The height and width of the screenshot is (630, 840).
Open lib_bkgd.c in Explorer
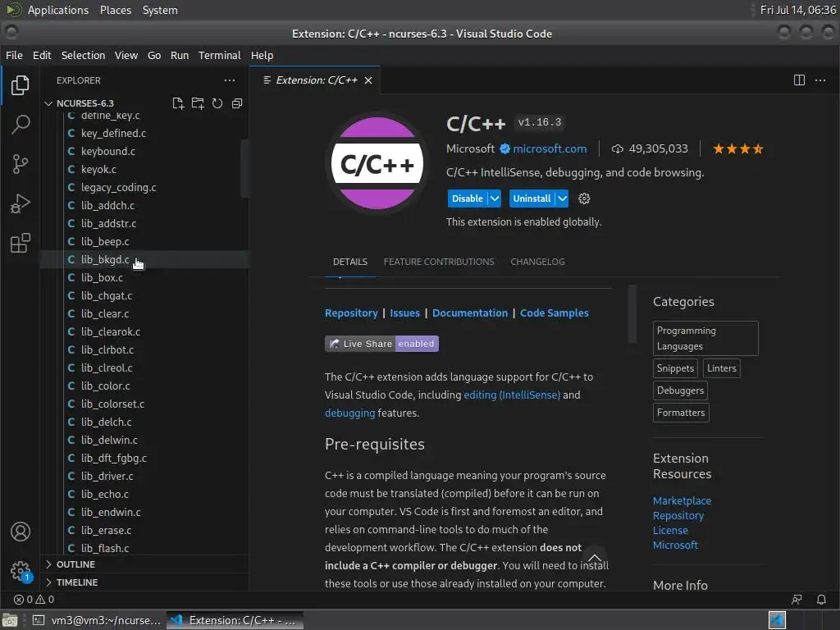(144, 260)
